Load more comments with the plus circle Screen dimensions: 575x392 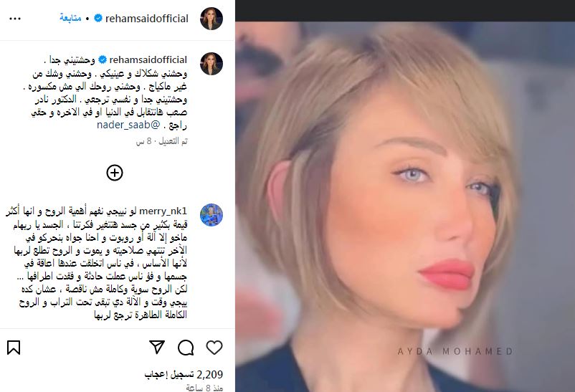coord(115,173)
